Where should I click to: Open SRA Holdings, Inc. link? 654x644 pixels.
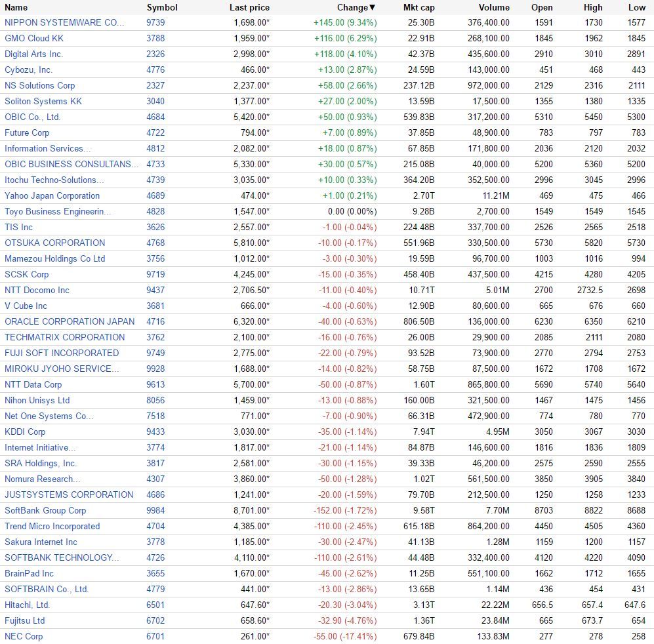[41, 464]
